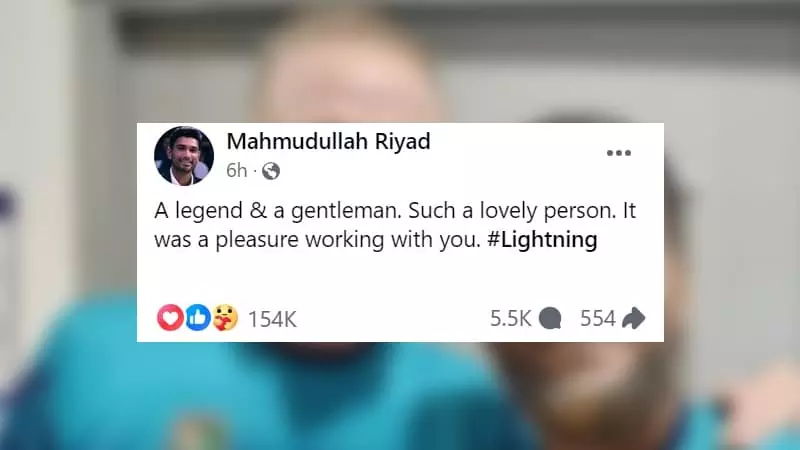This screenshot has height=450, width=800.
Task: Click the share arrow icon
Action: [634, 318]
